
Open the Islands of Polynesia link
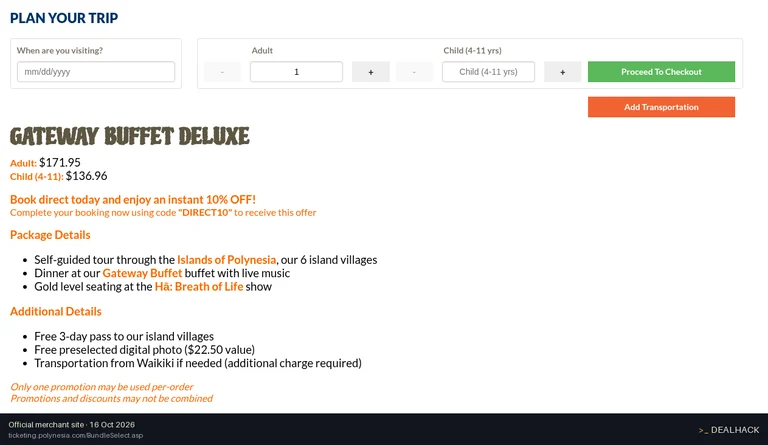(x=226, y=259)
